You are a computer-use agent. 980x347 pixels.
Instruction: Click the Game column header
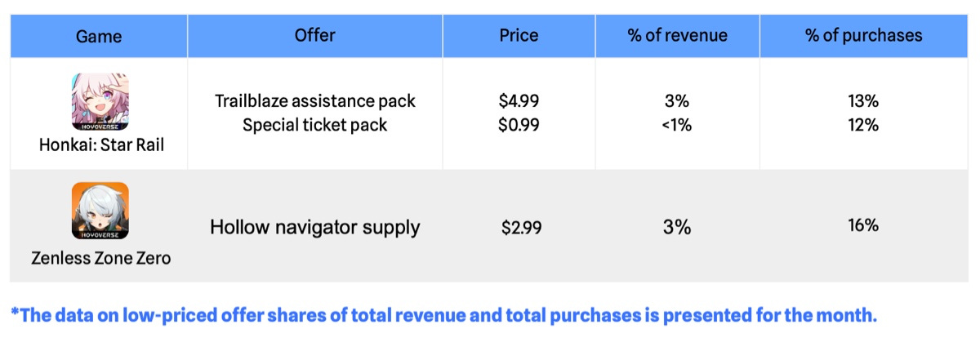pos(99,37)
